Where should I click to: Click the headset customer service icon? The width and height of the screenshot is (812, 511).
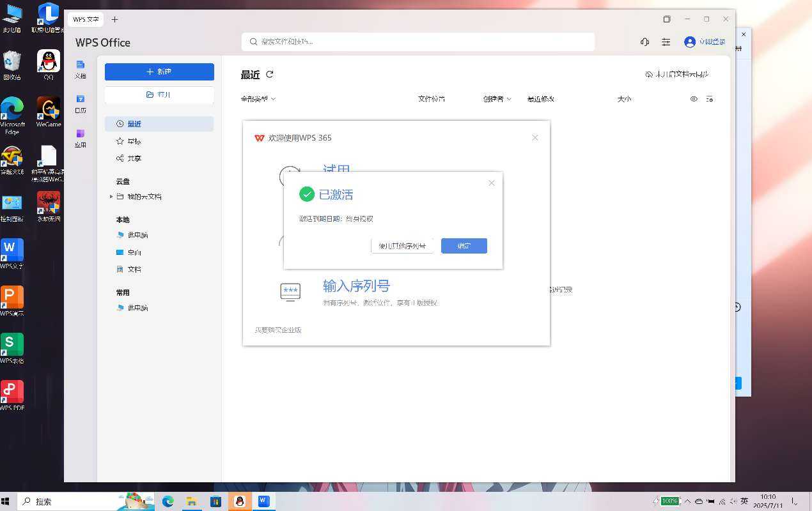point(644,42)
